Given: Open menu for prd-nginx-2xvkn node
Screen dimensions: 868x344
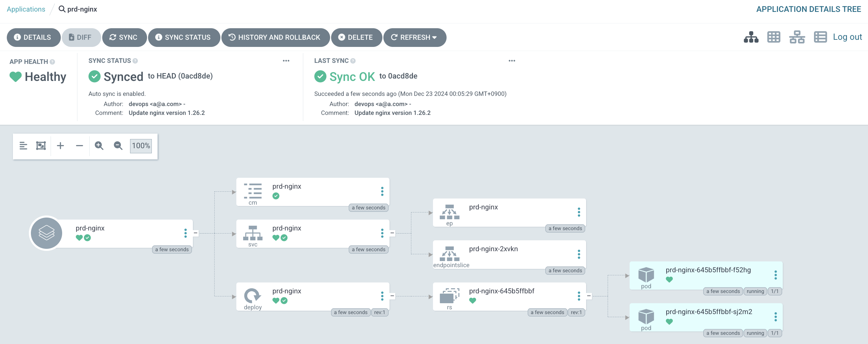Looking at the screenshot, I should tap(579, 254).
